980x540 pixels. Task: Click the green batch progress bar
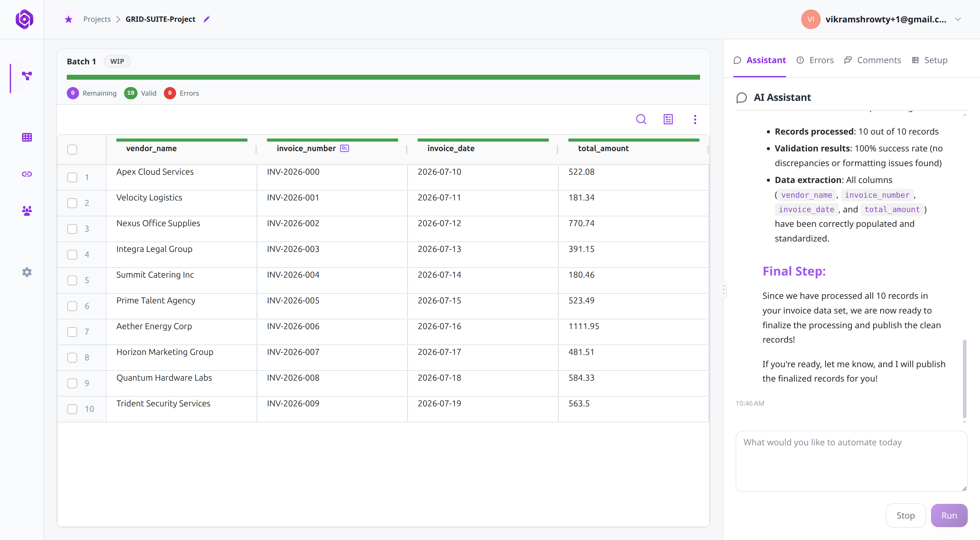tap(383, 77)
